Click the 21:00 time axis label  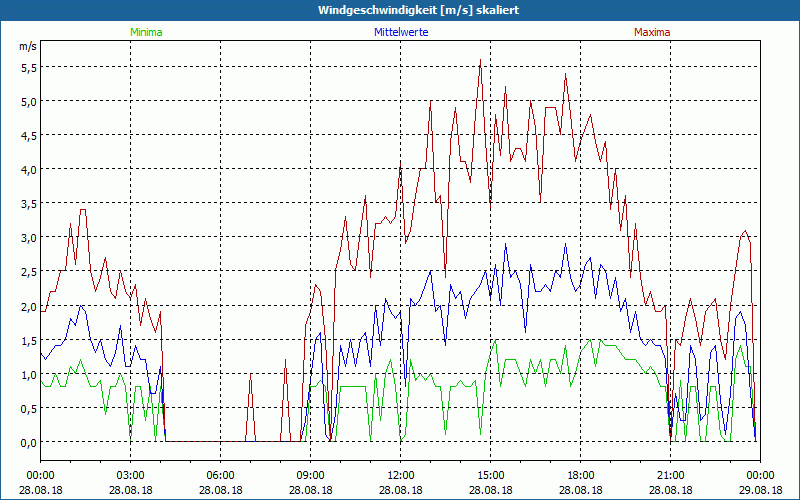(670, 476)
